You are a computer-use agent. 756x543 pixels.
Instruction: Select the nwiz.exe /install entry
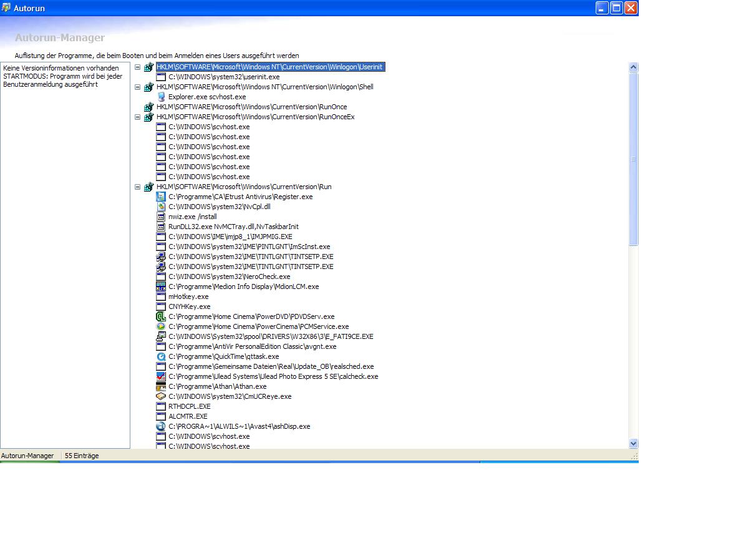(x=192, y=217)
